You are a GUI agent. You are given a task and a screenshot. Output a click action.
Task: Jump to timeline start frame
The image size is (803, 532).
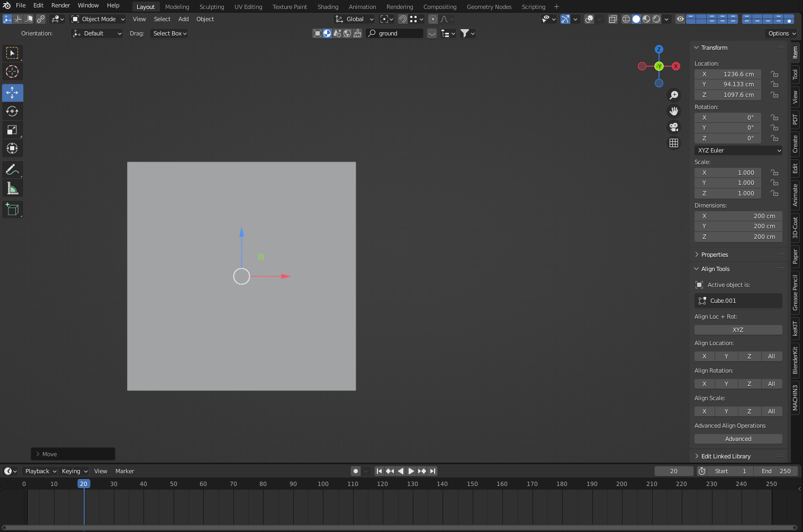click(379, 471)
